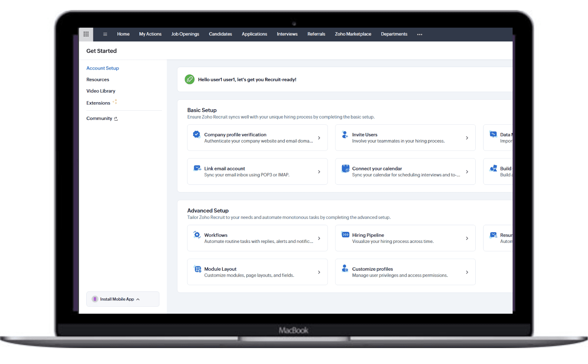Open more navigation modules ellipsis
588x364 pixels.
coord(419,34)
